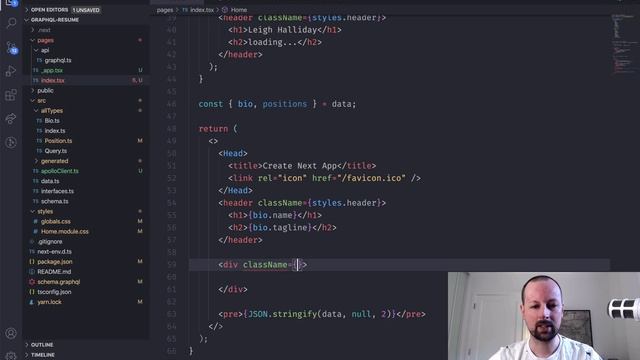Click the GraphQL icon beside schema.graphql
640x360 pixels.
[32, 282]
